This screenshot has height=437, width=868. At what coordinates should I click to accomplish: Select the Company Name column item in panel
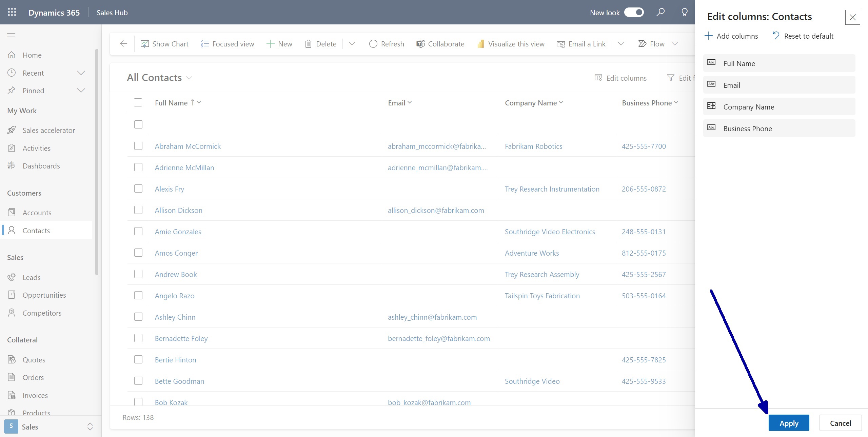click(x=779, y=107)
